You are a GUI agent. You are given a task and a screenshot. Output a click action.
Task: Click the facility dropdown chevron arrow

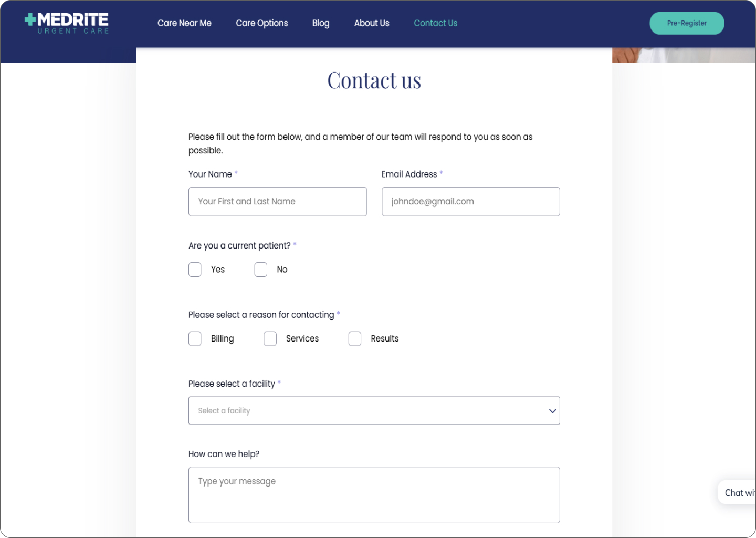click(x=552, y=411)
